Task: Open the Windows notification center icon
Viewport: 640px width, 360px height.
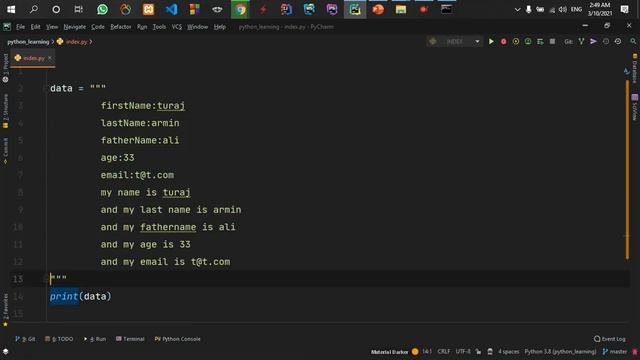Action: click(x=624, y=9)
